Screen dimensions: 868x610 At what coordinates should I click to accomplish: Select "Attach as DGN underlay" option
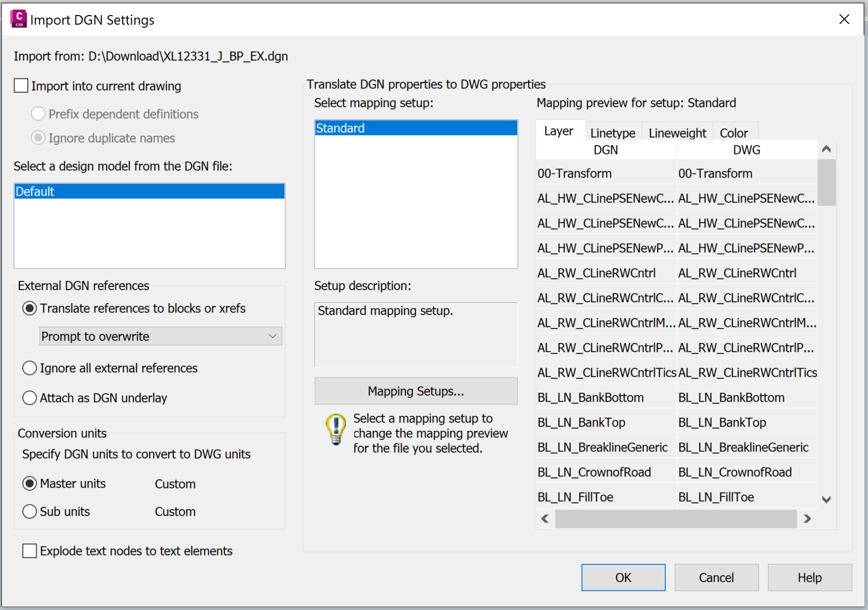pyautogui.click(x=29, y=398)
